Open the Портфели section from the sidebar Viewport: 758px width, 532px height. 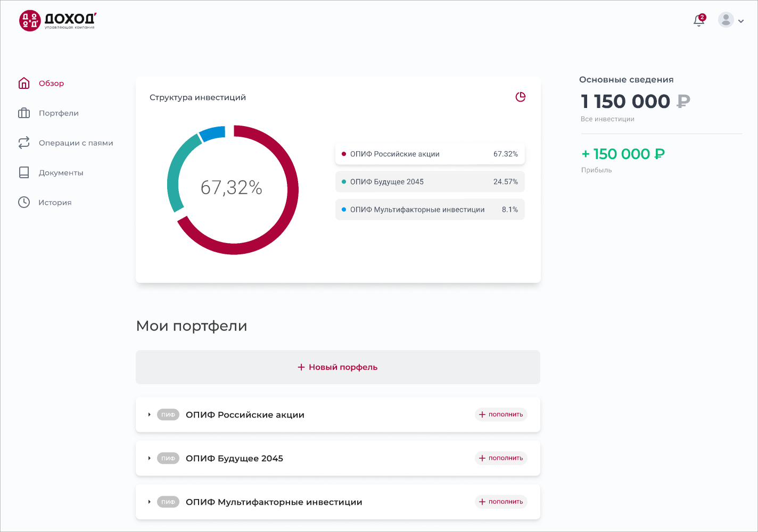coord(59,113)
